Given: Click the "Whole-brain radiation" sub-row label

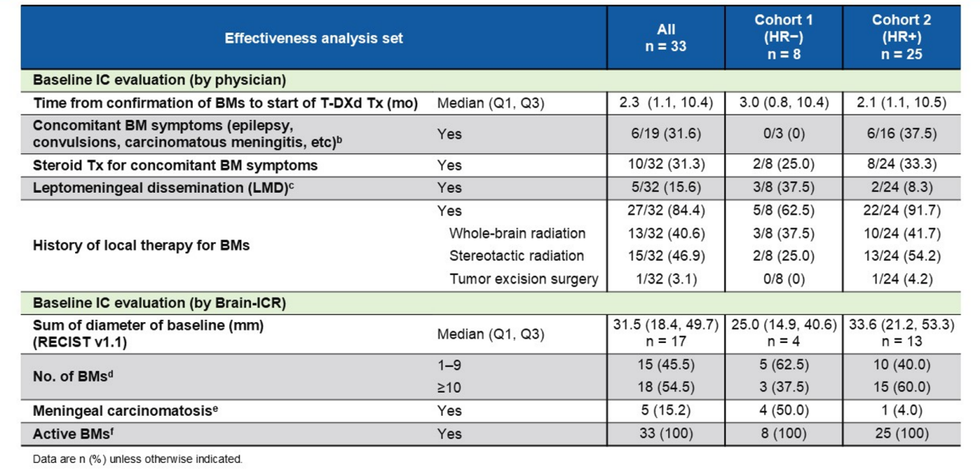Looking at the screenshot, I should tap(517, 233).
